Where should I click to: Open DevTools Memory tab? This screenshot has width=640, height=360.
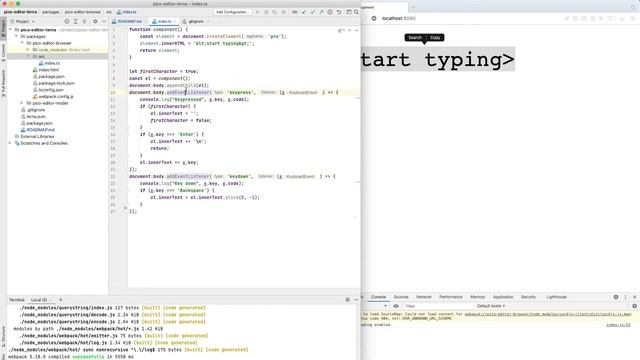(x=478, y=297)
